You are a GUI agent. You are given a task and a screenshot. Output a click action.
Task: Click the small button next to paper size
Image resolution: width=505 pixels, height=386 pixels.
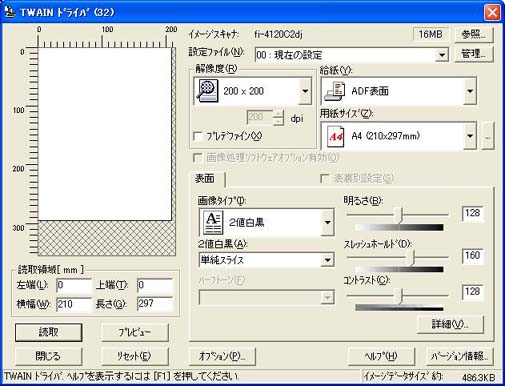[x=488, y=136]
